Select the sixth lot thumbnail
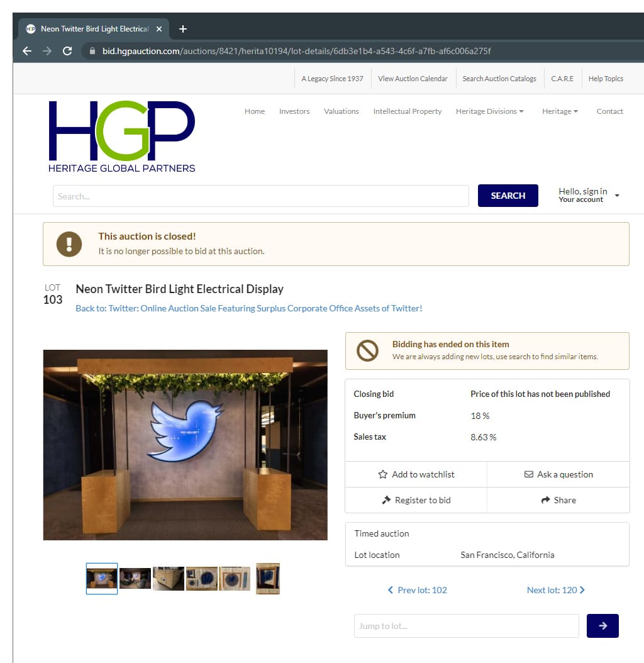The image size is (644, 663). pyautogui.click(x=268, y=579)
